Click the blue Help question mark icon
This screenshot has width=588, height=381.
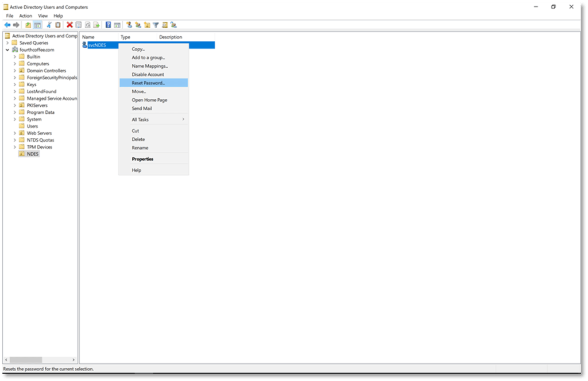coord(108,25)
